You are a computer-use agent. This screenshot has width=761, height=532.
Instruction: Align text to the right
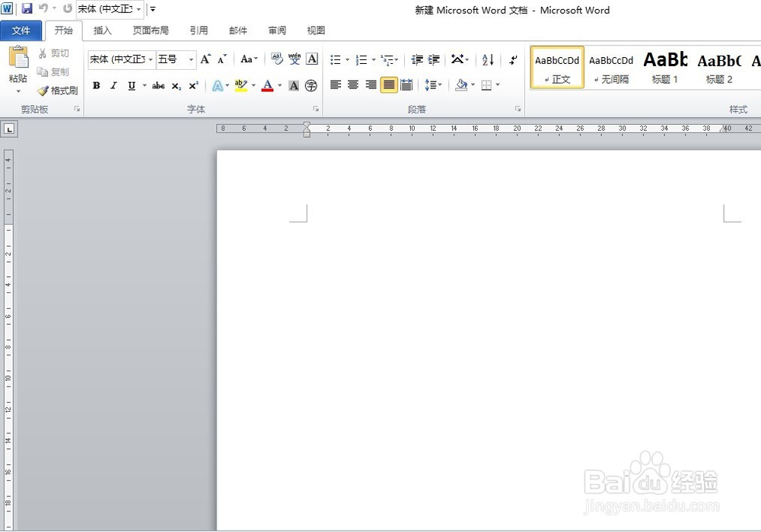(371, 85)
